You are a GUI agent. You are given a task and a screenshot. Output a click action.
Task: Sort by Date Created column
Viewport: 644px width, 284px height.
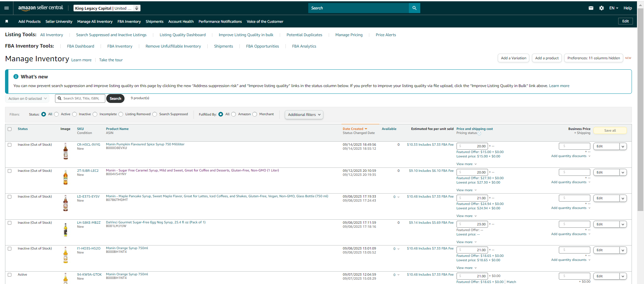point(355,129)
